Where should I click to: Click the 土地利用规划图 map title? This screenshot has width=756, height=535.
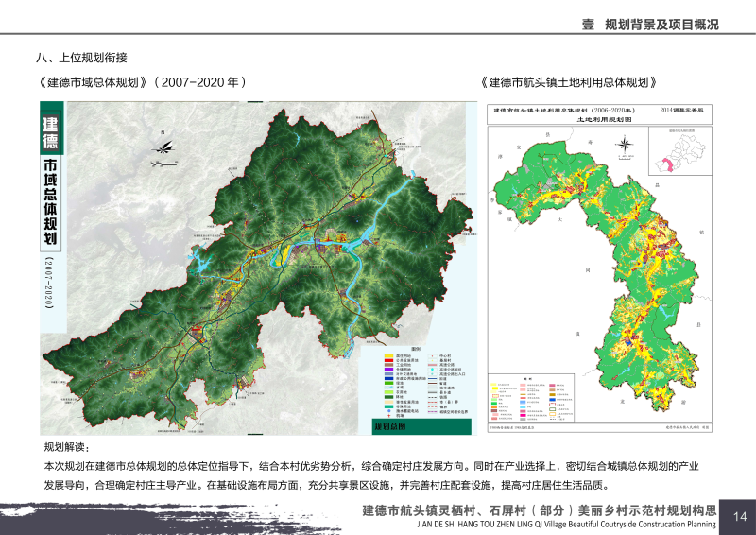[x=602, y=121]
